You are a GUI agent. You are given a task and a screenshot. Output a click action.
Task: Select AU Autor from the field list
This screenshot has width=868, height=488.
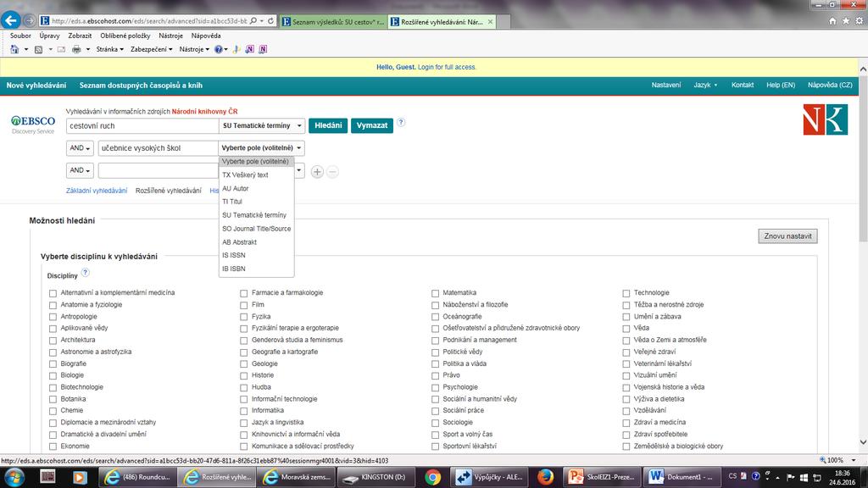coord(256,189)
